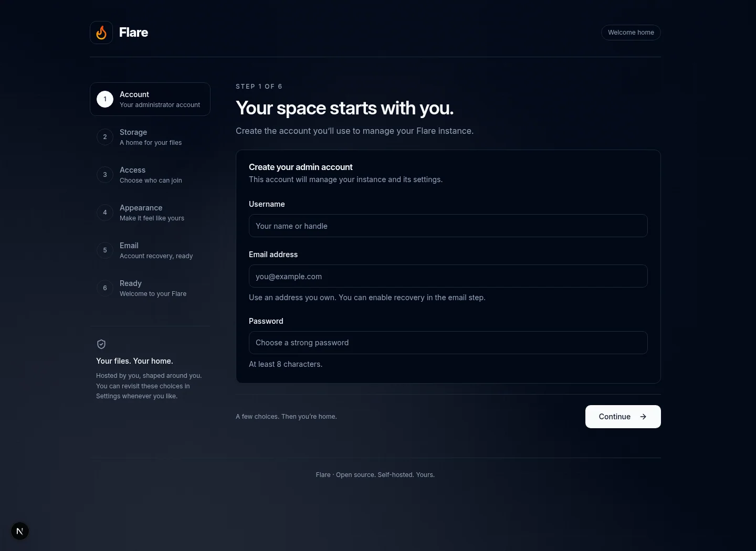Focus the Email address input field
The image size is (756, 551).
coord(448,276)
